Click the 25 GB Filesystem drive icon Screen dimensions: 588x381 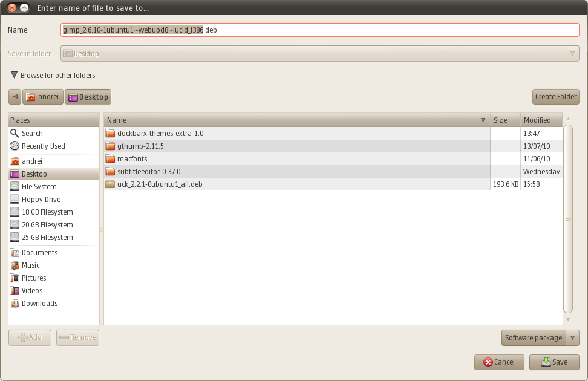[x=15, y=238]
